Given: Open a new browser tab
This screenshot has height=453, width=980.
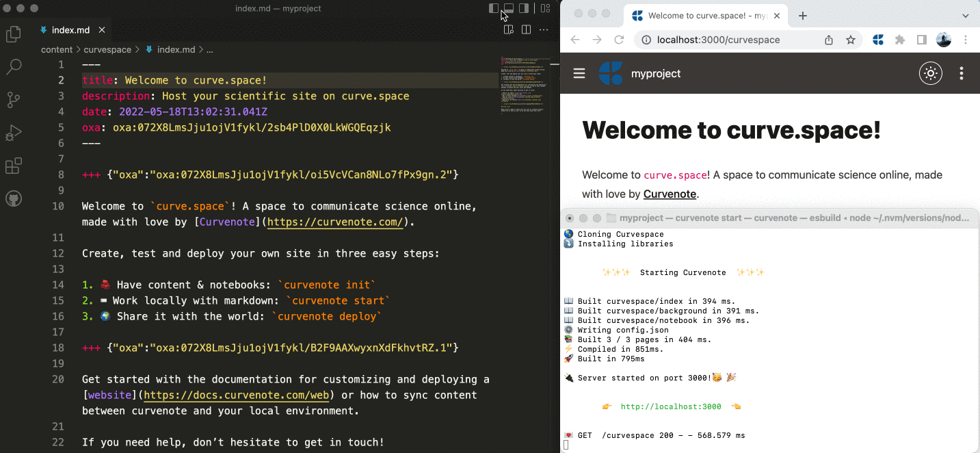Looking at the screenshot, I should pos(803,16).
